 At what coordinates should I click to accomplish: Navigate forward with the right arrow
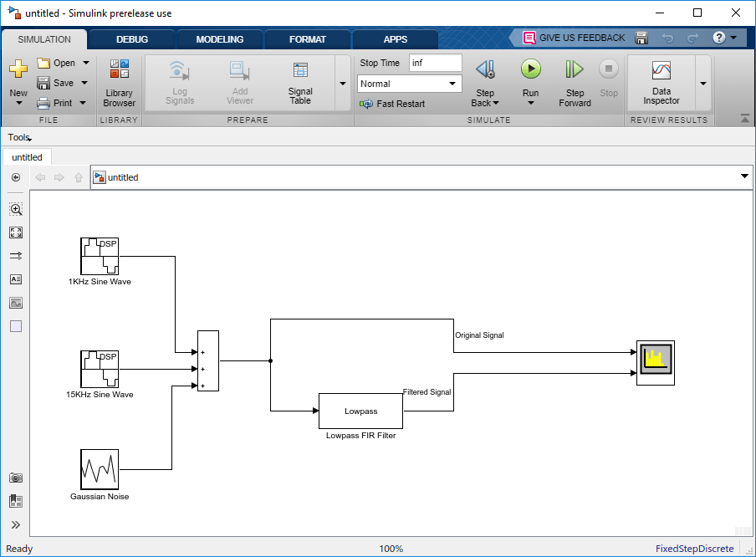pyautogui.click(x=59, y=177)
